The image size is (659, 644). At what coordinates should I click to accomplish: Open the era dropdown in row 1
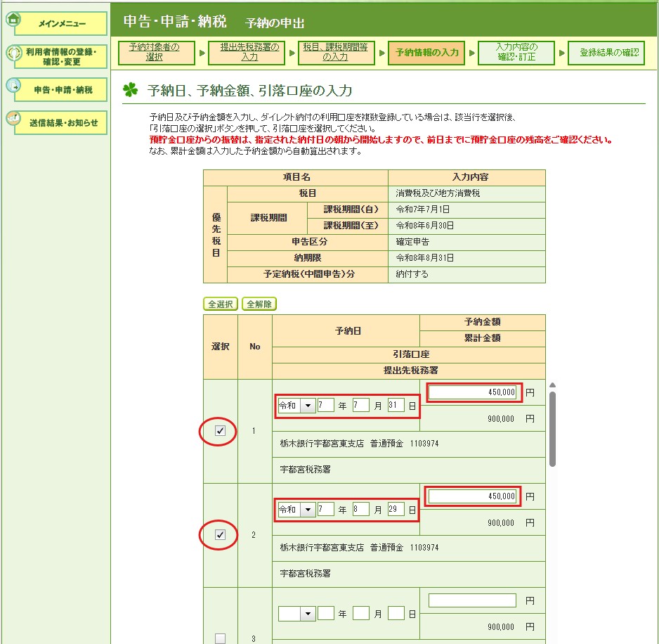click(x=296, y=406)
